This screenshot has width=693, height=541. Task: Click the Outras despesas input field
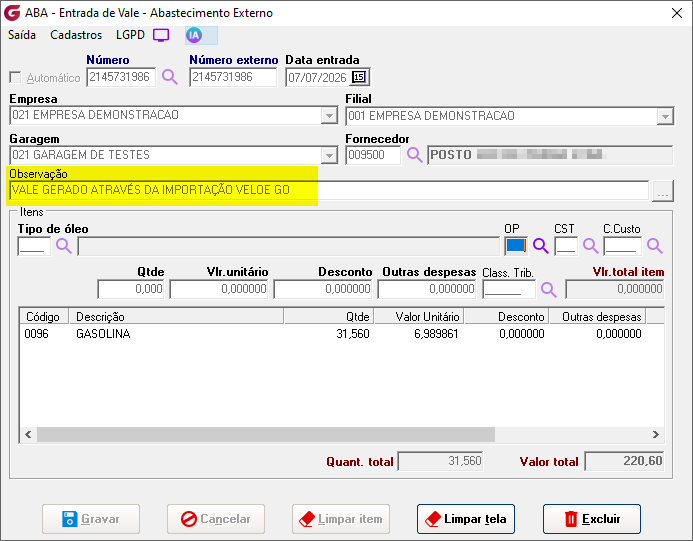pyautogui.click(x=427, y=290)
